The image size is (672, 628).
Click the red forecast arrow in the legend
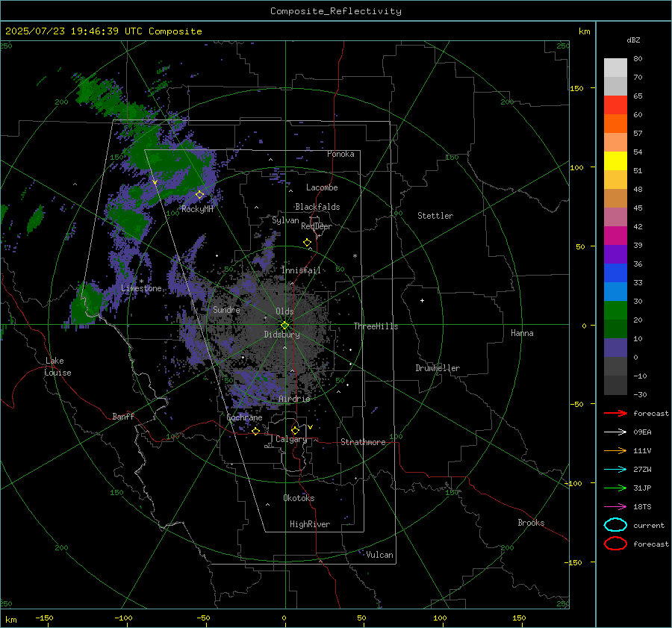click(615, 413)
